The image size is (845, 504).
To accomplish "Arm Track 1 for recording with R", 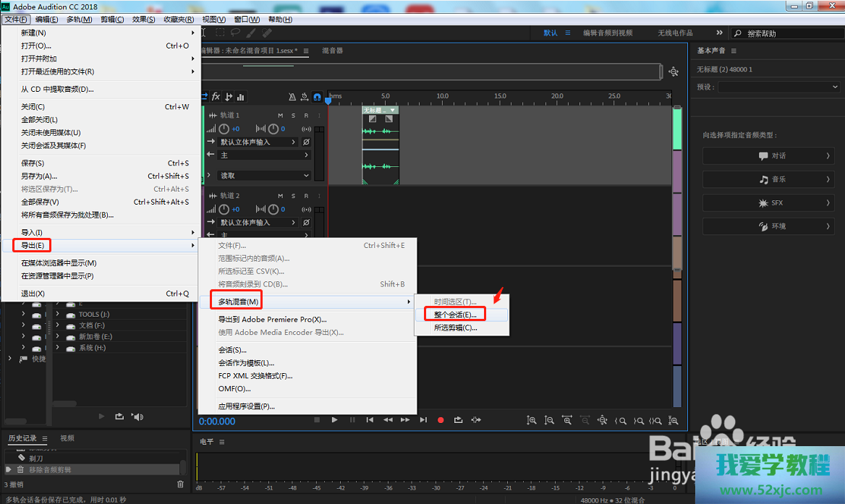I will tap(306, 116).
